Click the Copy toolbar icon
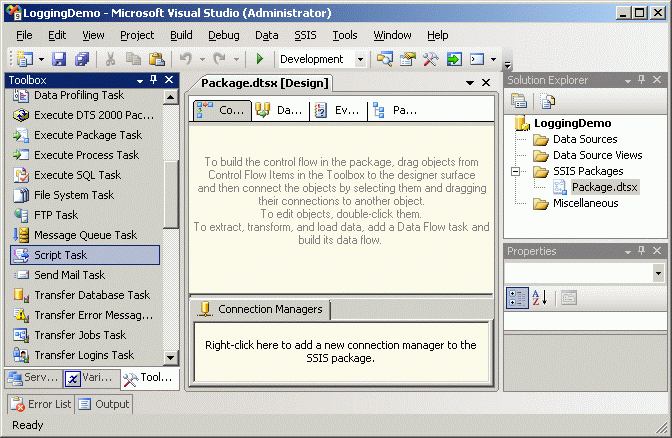Screen dimensions: 672x438 point(133,59)
